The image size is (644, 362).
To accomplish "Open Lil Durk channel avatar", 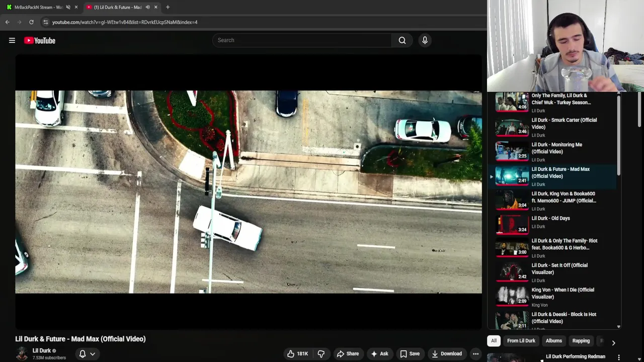I will pyautogui.click(x=22, y=353).
